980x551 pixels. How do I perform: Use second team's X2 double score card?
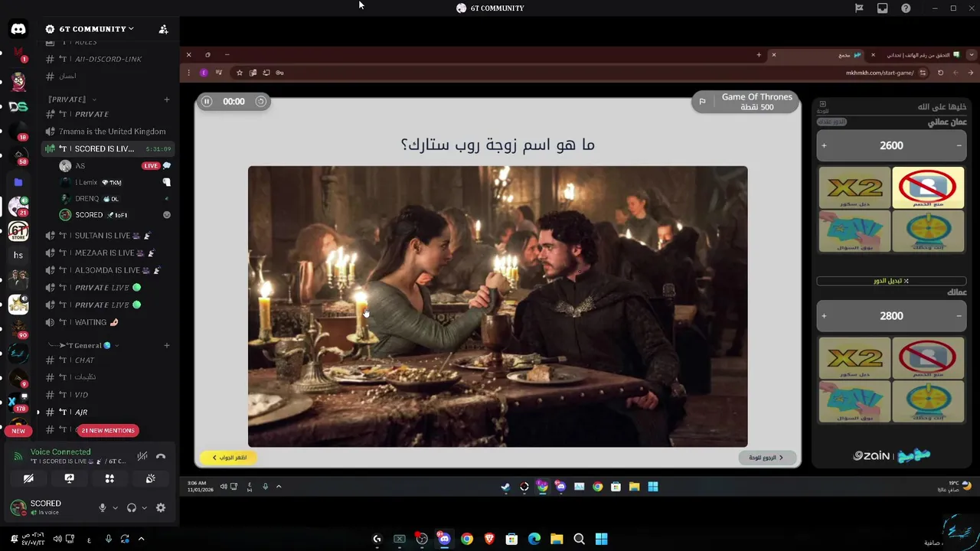(x=854, y=358)
